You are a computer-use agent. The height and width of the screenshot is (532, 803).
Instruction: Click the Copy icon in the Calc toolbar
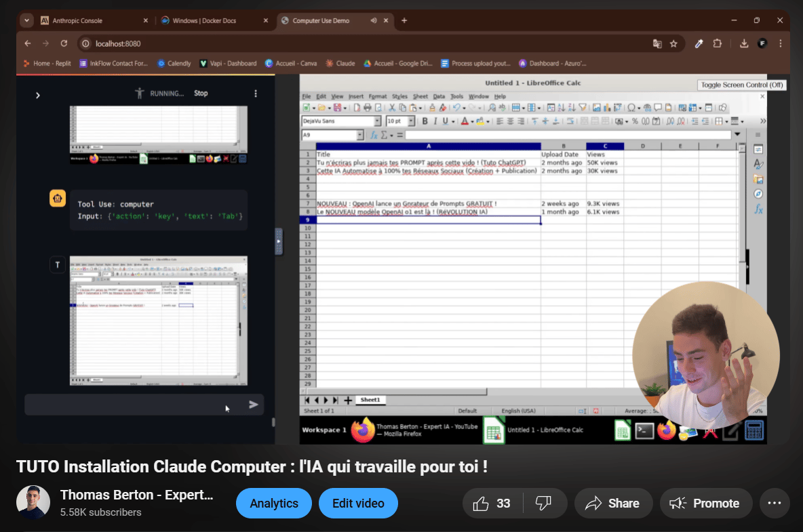click(x=403, y=108)
